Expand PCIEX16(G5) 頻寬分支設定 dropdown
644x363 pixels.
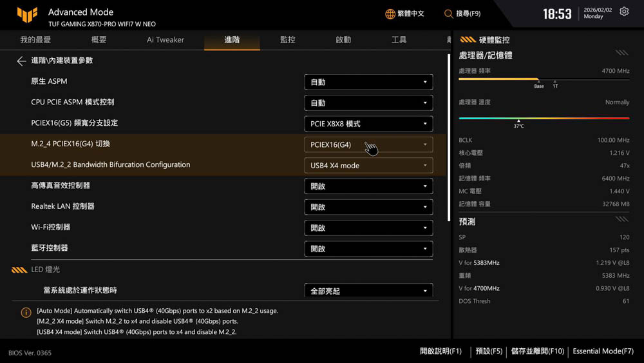tap(368, 124)
